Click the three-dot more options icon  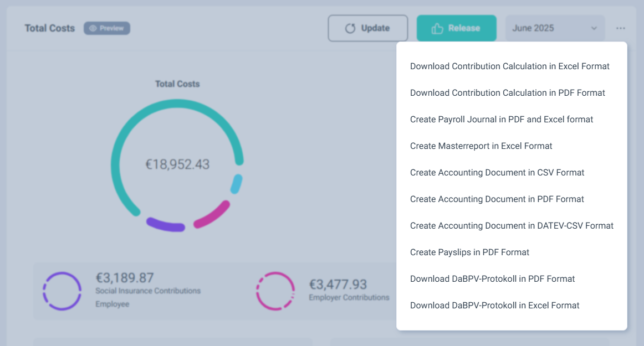tap(620, 28)
